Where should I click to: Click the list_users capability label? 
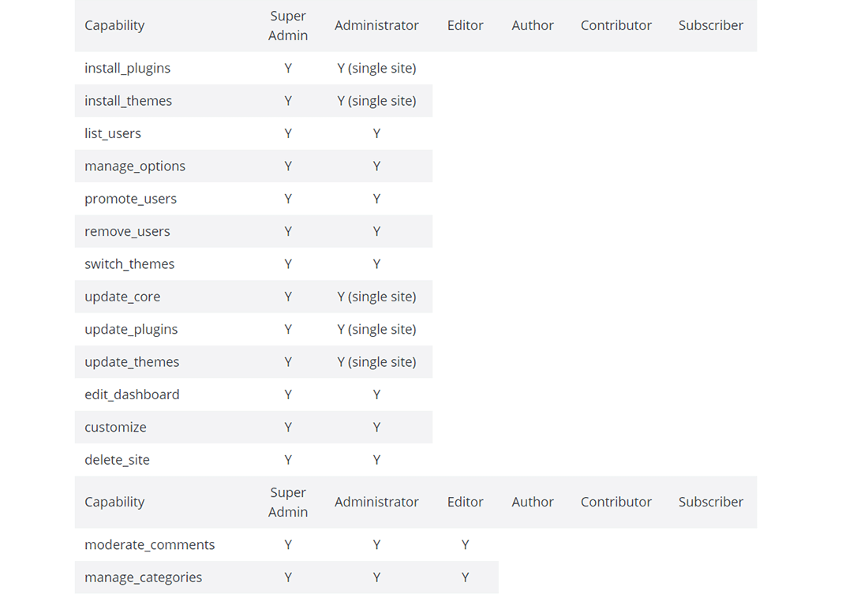[x=113, y=133]
